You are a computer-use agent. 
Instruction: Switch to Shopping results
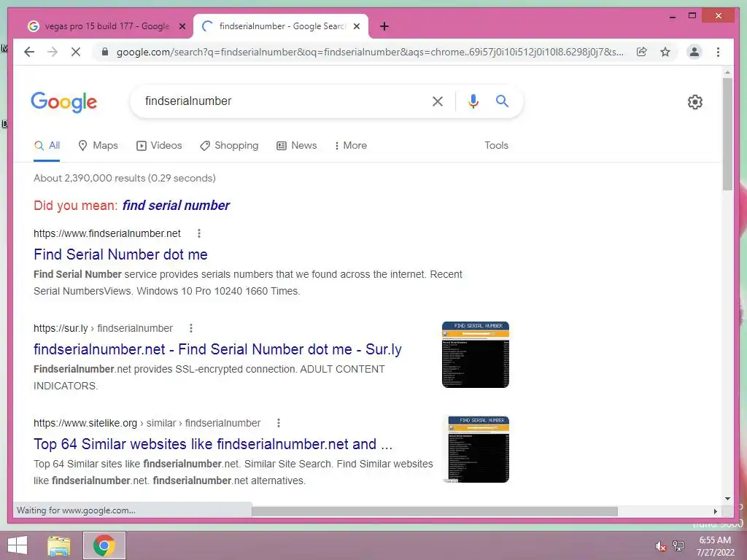click(x=229, y=145)
